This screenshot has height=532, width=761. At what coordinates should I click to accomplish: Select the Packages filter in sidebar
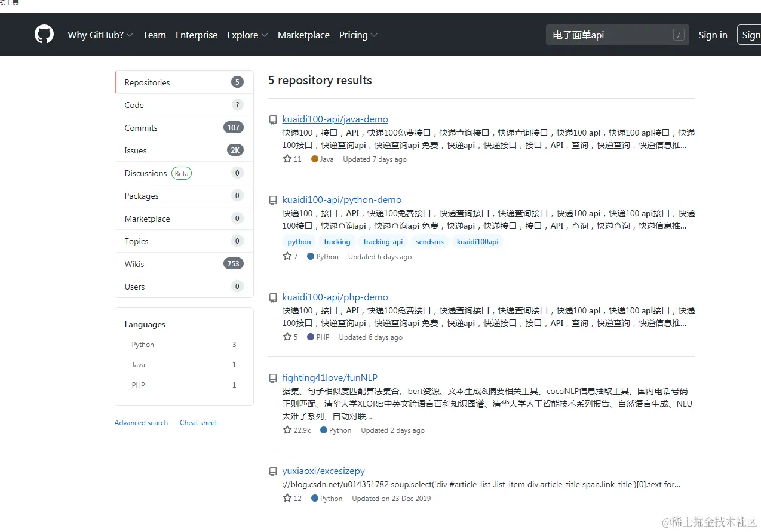pyautogui.click(x=184, y=196)
